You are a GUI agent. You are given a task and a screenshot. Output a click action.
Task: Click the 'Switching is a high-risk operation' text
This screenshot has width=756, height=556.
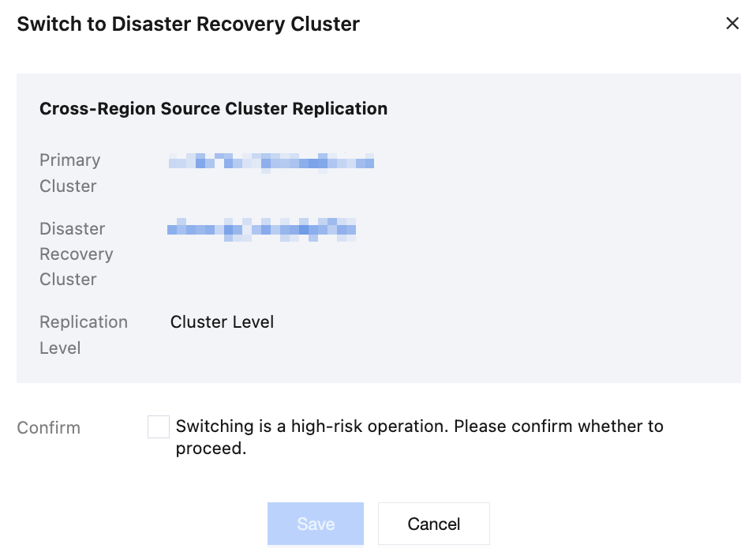pos(312,426)
